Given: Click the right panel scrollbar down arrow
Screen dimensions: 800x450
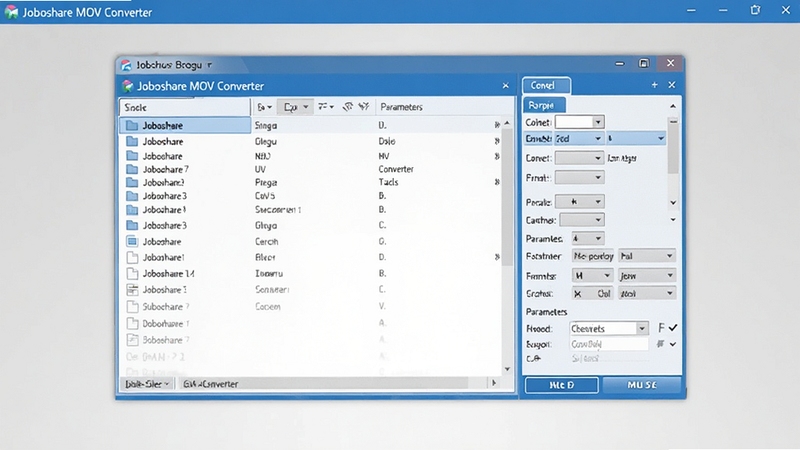Looking at the screenshot, I should (x=673, y=203).
